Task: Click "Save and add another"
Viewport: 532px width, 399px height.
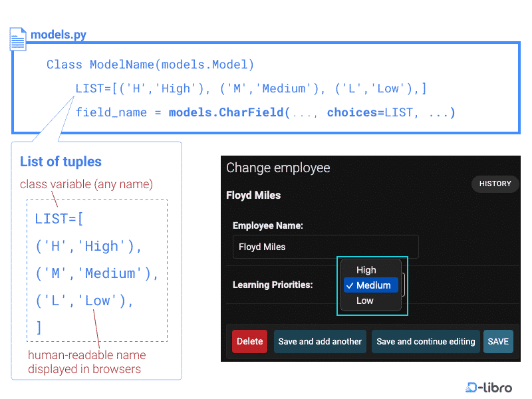Action: [x=320, y=341]
